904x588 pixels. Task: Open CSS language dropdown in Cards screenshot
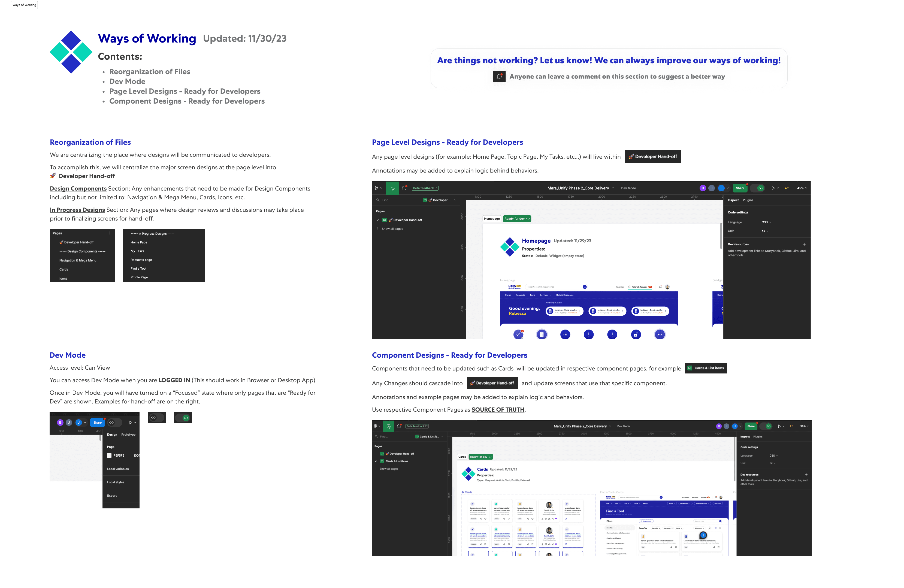[773, 456]
